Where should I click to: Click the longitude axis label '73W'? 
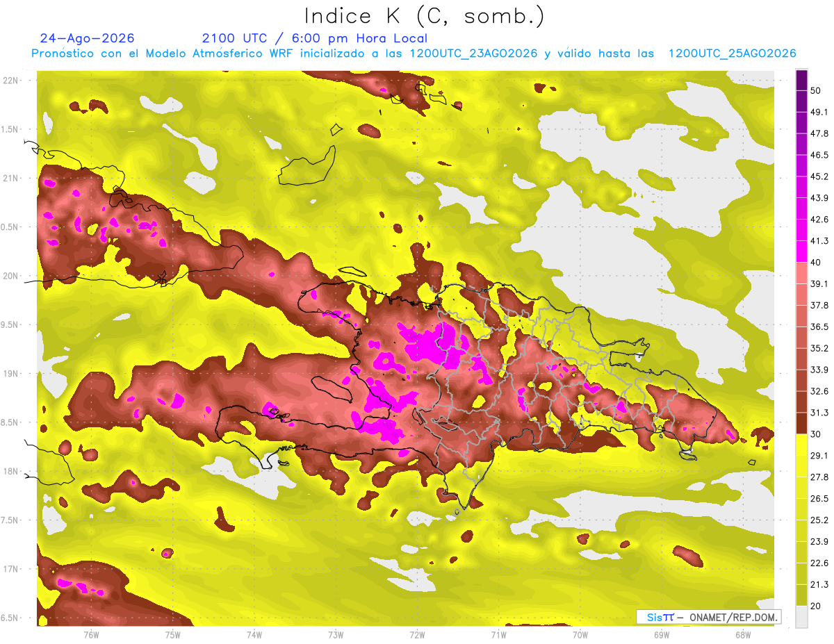[336, 635]
